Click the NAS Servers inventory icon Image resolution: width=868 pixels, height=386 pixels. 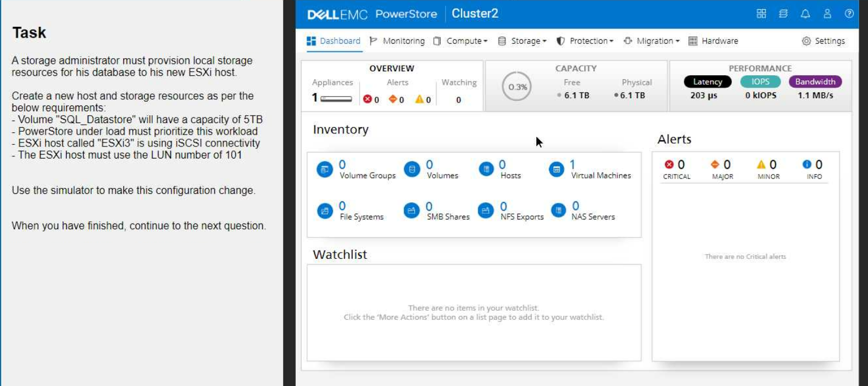click(559, 211)
